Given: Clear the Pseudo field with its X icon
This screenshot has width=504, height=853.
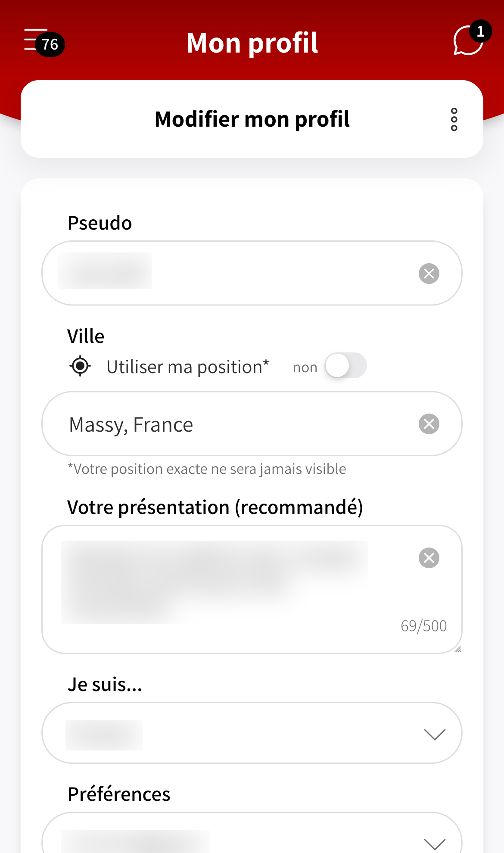Looking at the screenshot, I should click(x=429, y=274).
